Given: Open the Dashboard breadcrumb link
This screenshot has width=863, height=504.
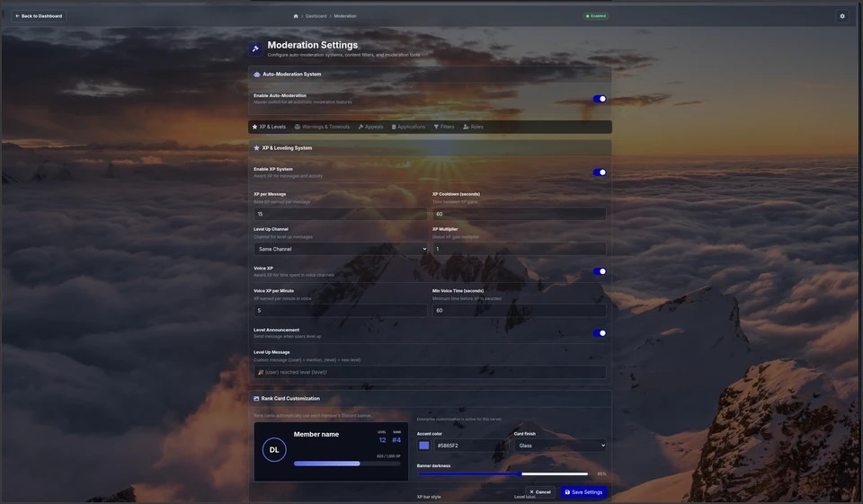Looking at the screenshot, I should (x=316, y=16).
